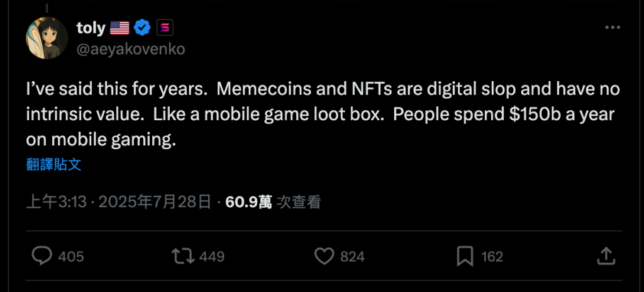The image size is (644, 292).
Task: Click the 449 reposts count
Action: coord(211,257)
